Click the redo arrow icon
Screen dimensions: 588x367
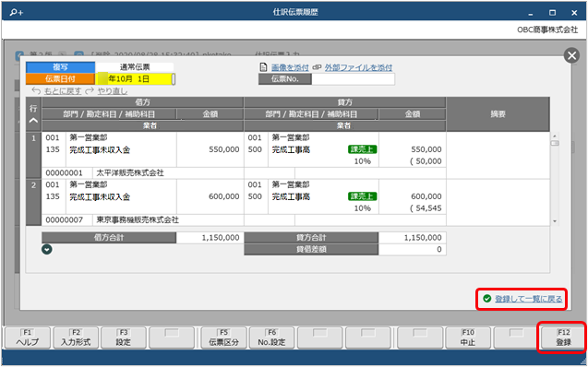[90, 91]
